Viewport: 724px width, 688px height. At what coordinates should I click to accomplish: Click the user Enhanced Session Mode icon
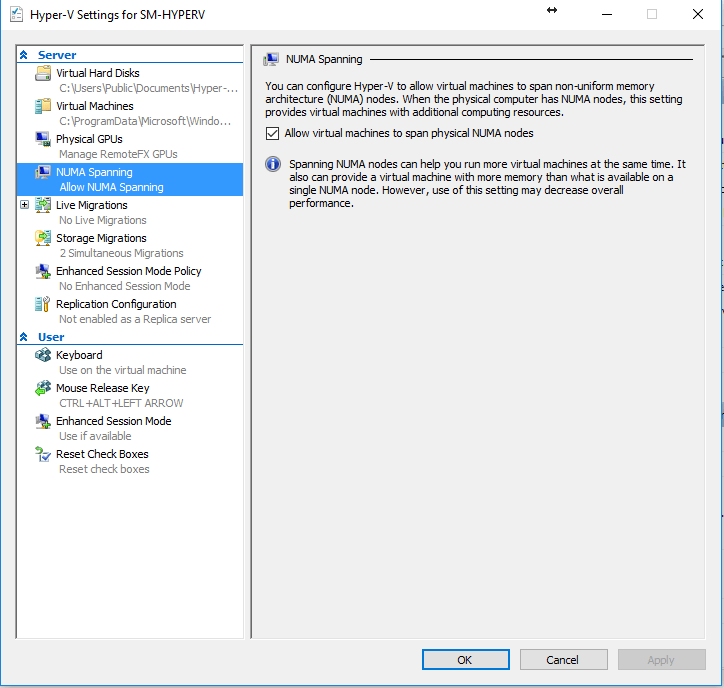point(43,421)
